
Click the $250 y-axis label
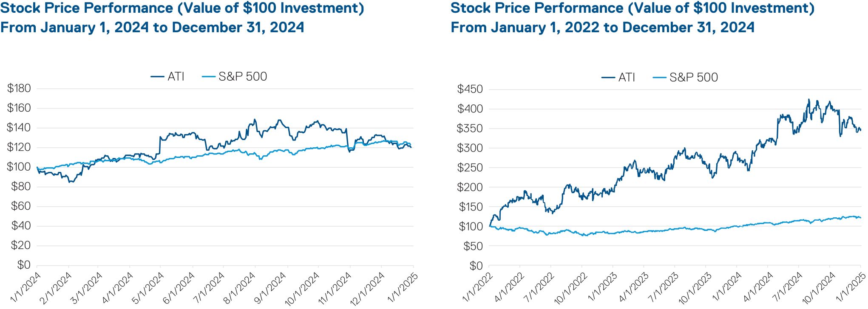[470, 168]
